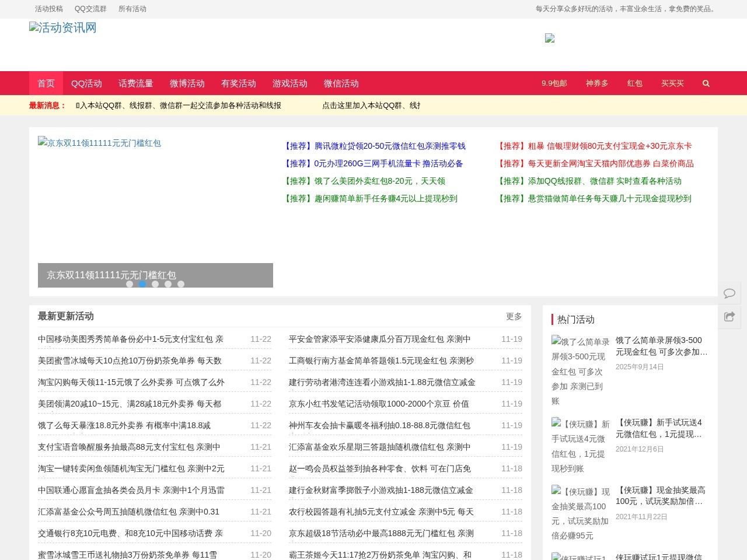Open 中国移动美图秀秀简单备份 article

(131, 339)
